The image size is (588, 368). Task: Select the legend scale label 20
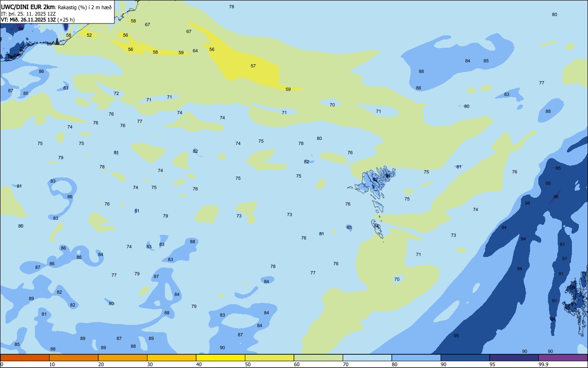click(x=101, y=364)
